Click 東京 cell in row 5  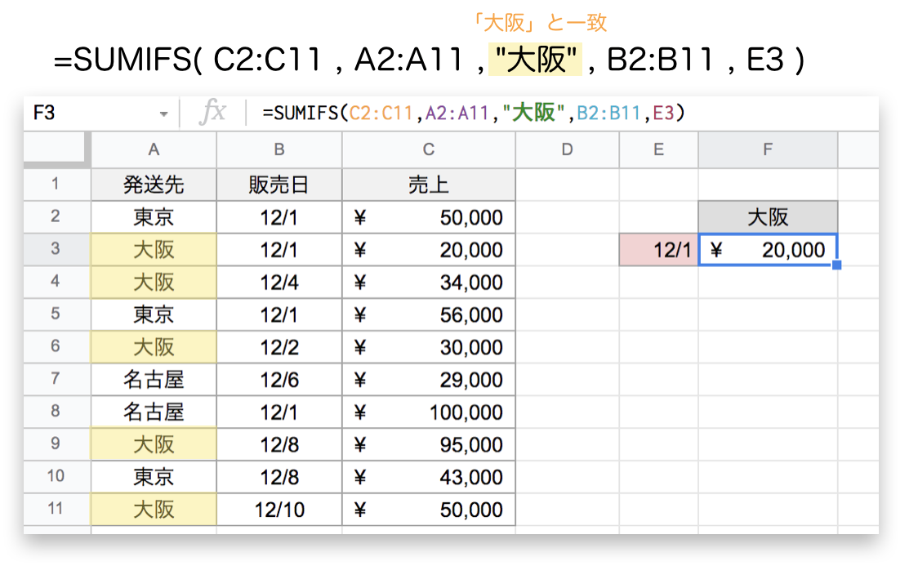pyautogui.click(x=154, y=314)
